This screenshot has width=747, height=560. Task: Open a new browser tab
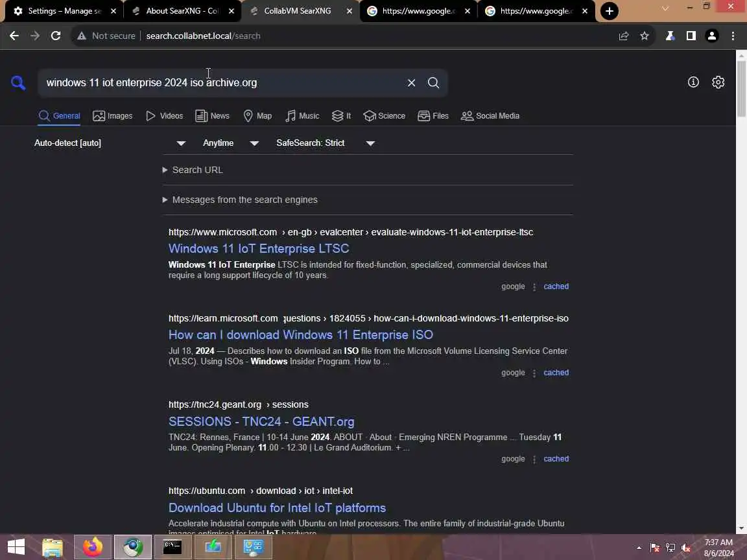[610, 11]
